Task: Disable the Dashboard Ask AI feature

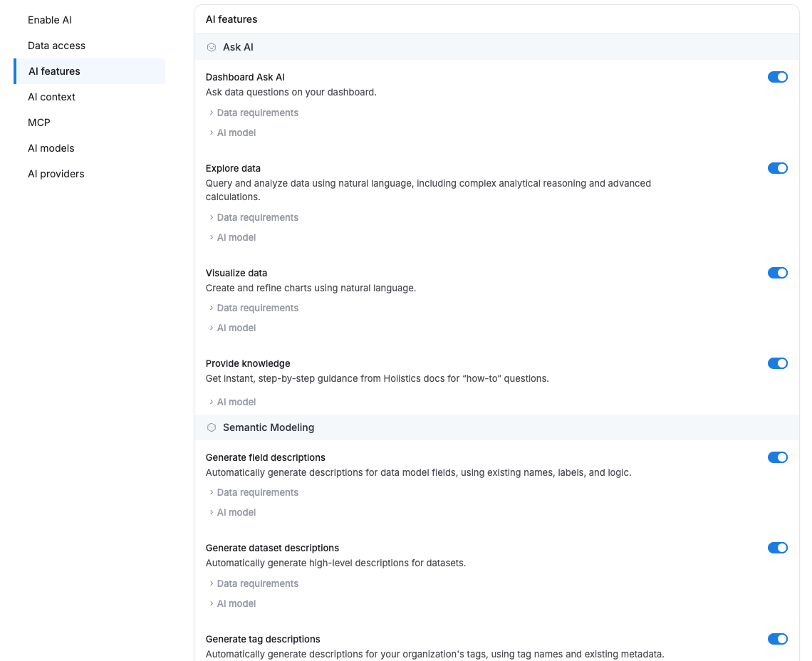Action: pyautogui.click(x=778, y=77)
